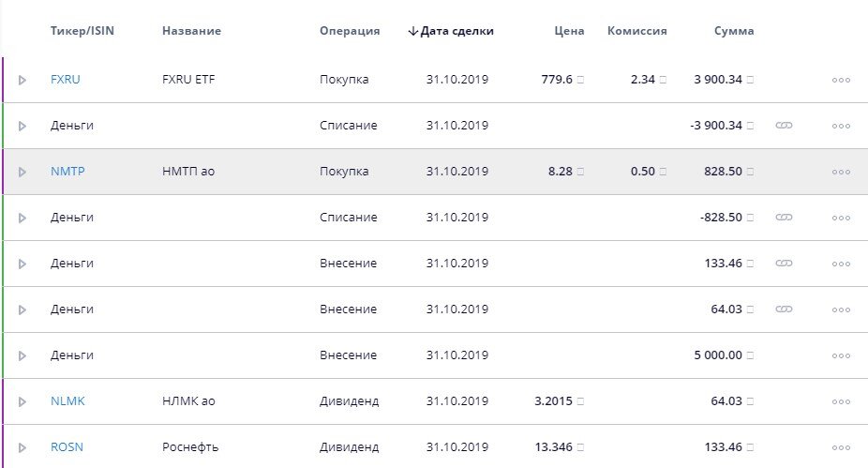Click link icon on 64.03 deposit row
The image size is (868, 468).
784,309
